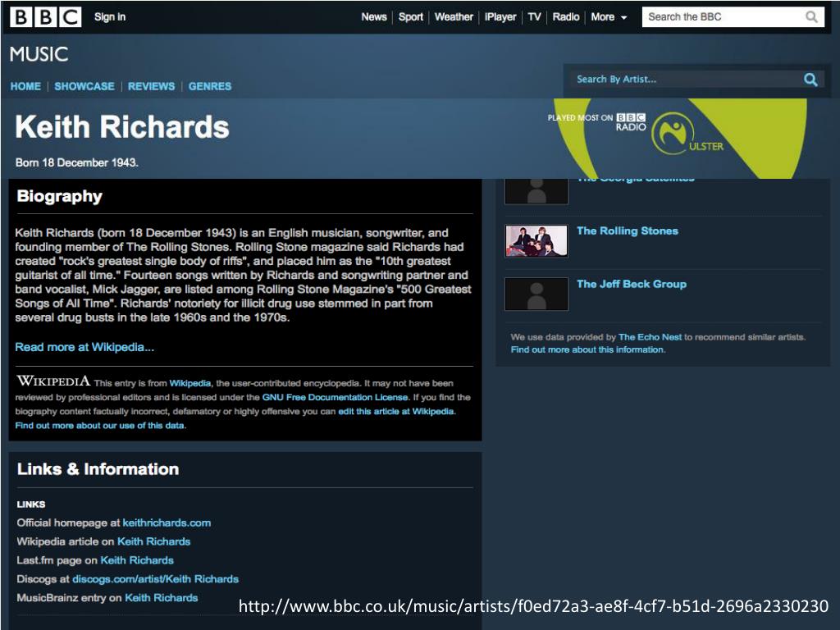Go to GENRES tab
This screenshot has height=630, width=840.
(210, 86)
